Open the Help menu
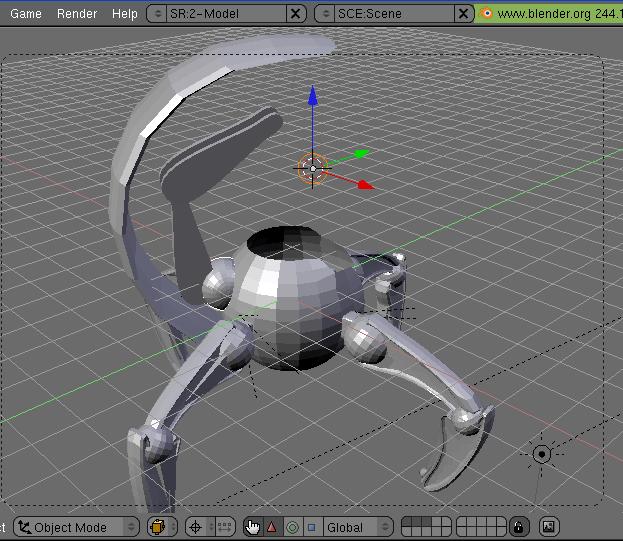The image size is (623, 541). coord(124,14)
